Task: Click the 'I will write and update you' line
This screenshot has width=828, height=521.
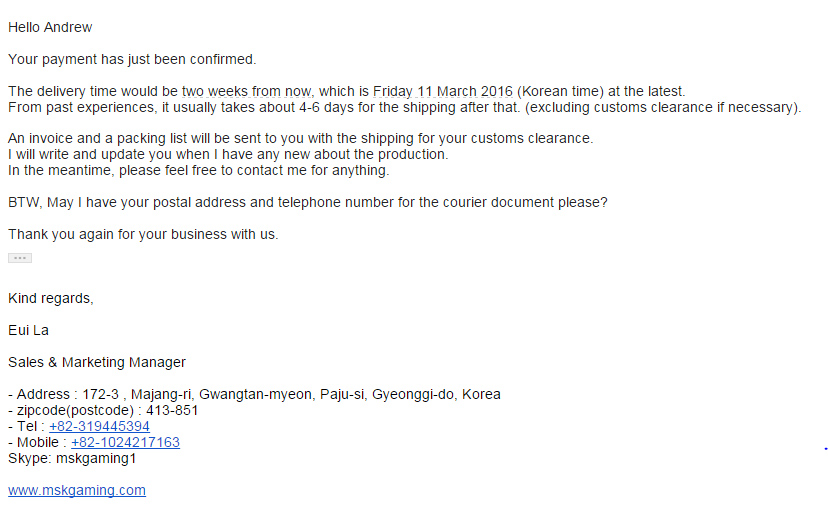Action: pos(228,155)
